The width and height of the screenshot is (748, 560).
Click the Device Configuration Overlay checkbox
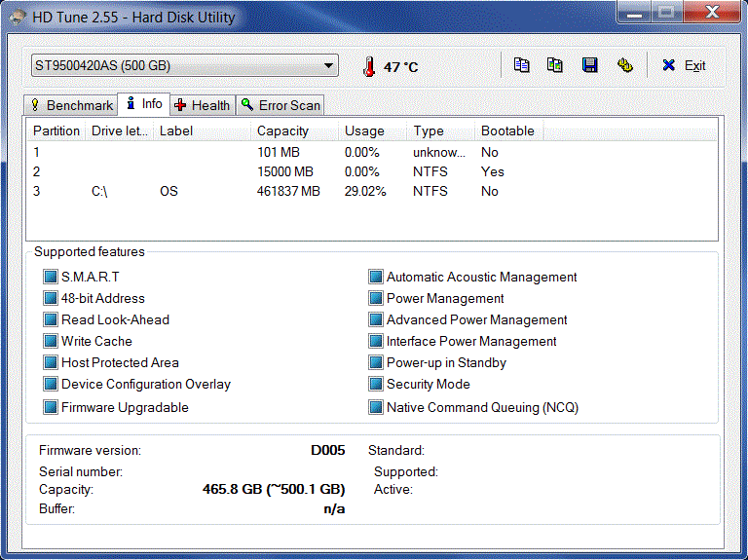click(x=50, y=384)
